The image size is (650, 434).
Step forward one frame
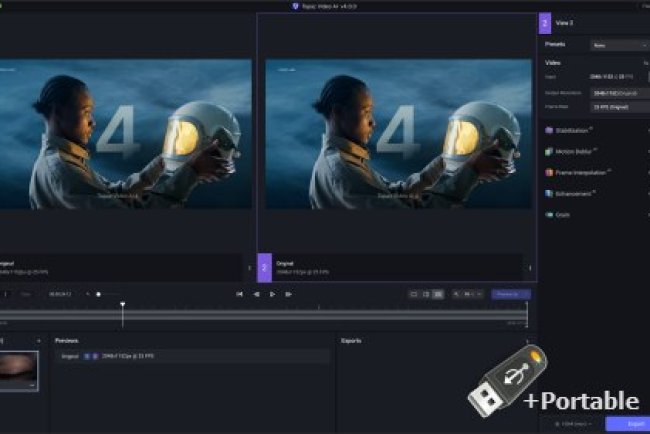[x=289, y=294]
